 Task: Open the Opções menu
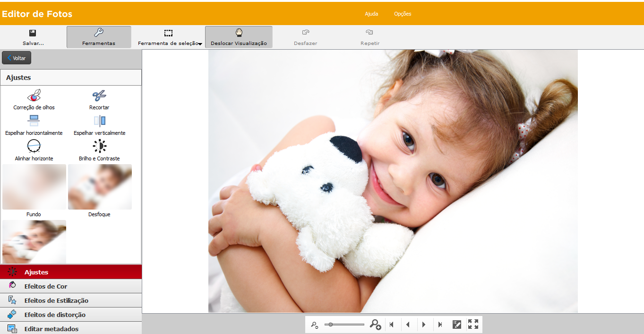tap(403, 14)
